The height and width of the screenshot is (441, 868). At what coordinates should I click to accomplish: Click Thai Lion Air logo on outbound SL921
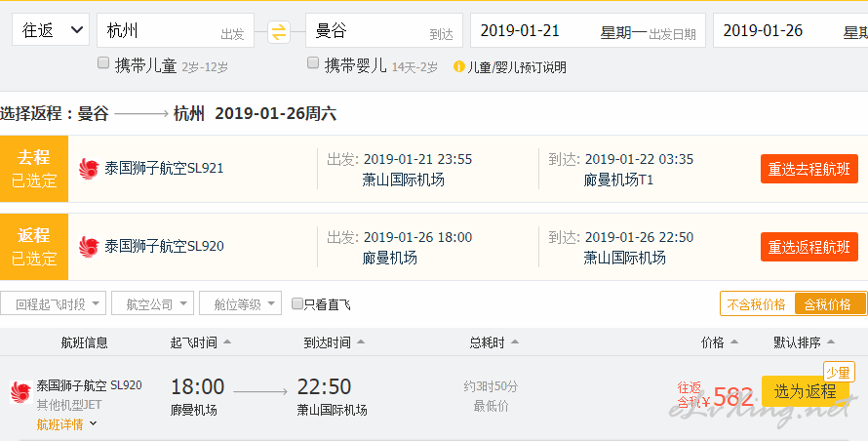point(89,169)
